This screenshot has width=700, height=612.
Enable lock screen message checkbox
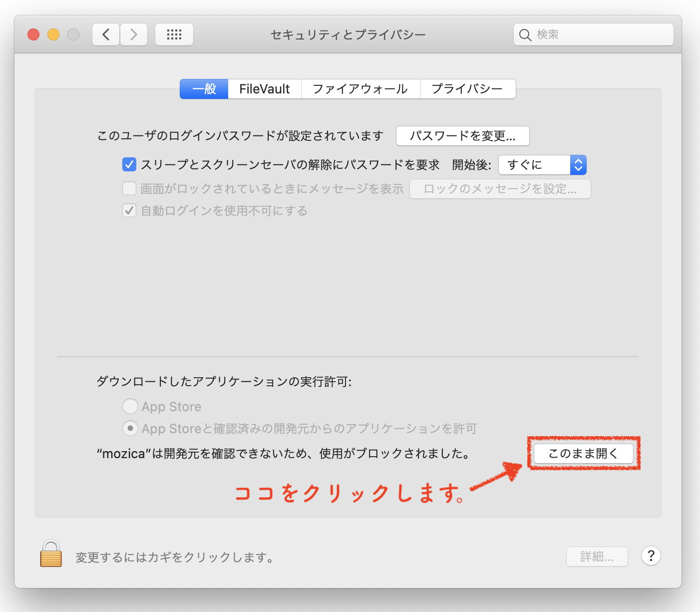pos(129,188)
